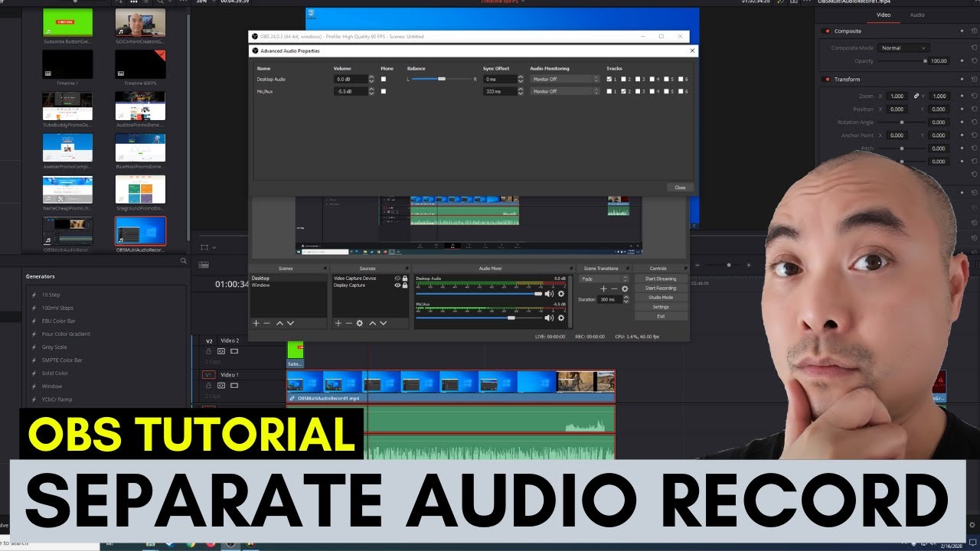Click Start Streaming button in OBS
This screenshot has height=551, width=980.
click(661, 279)
